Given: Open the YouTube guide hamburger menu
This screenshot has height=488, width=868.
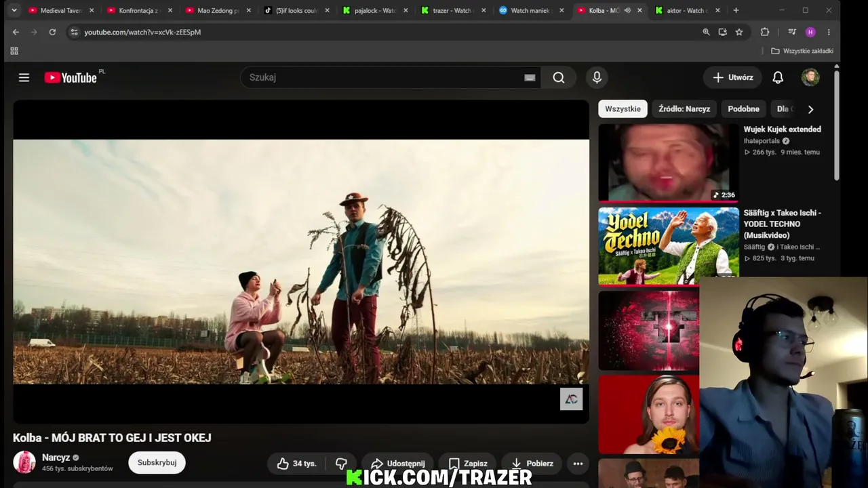Looking at the screenshot, I should click(x=24, y=77).
